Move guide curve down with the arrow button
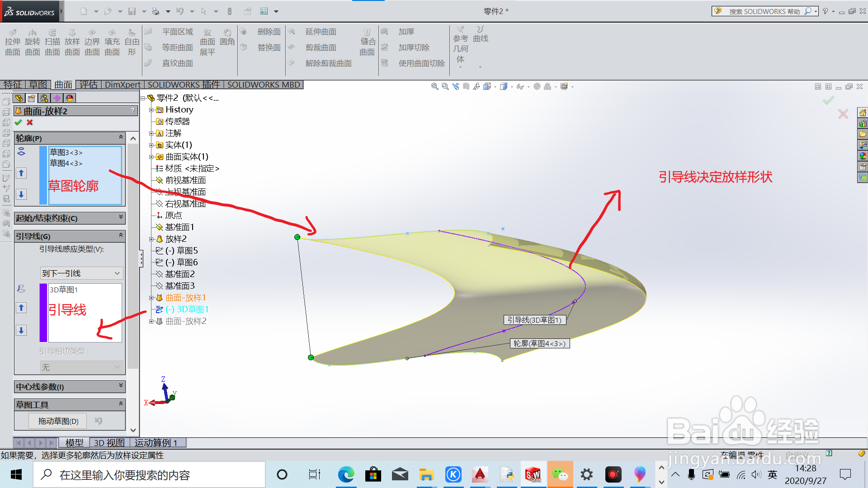 [x=21, y=330]
